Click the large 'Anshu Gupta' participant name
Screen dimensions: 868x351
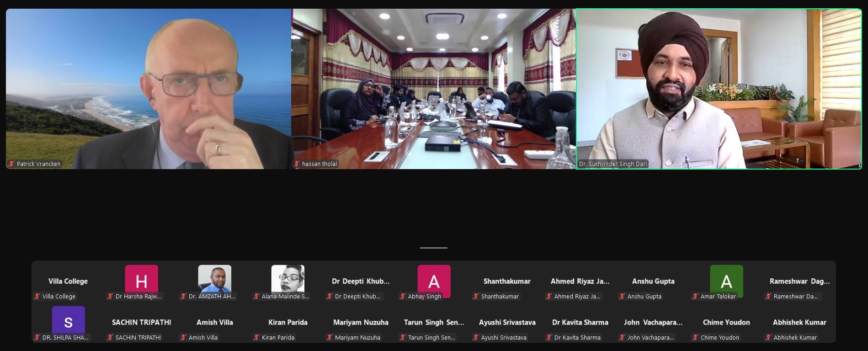[x=653, y=281]
